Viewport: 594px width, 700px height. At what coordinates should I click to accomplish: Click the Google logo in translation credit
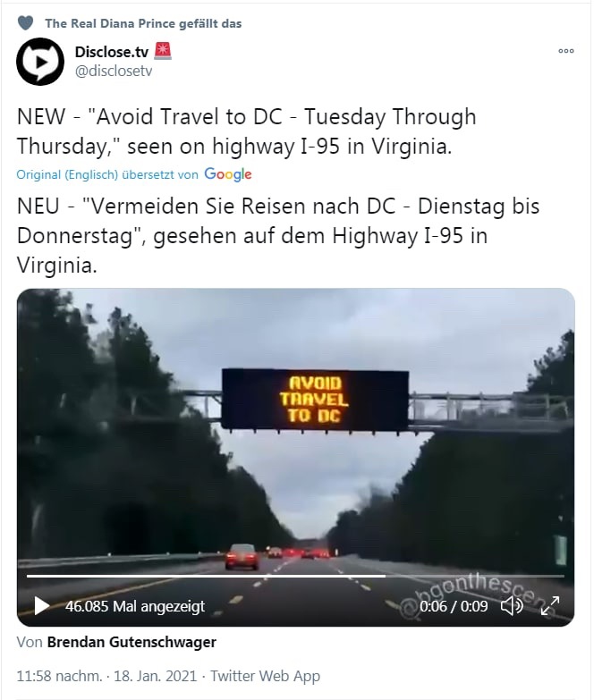coord(228,174)
